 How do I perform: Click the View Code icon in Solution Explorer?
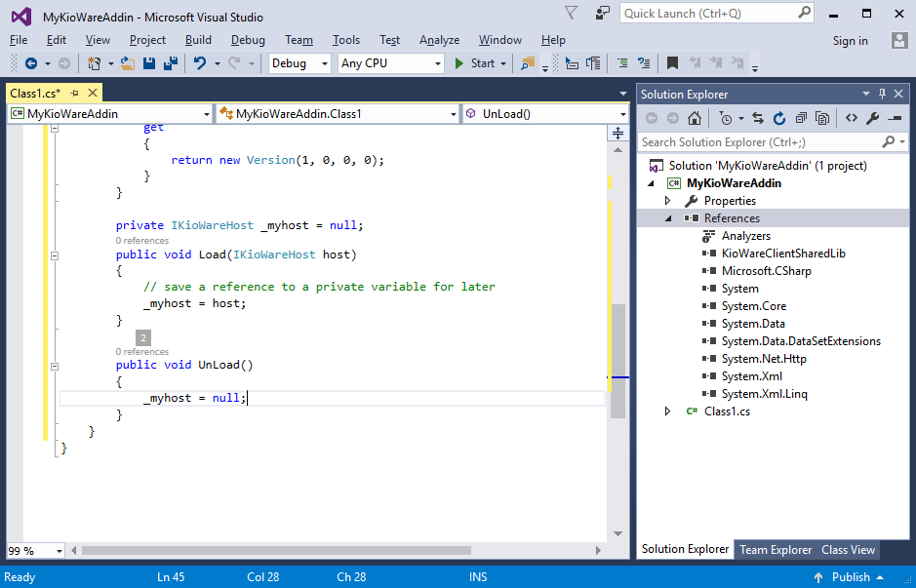pos(852,118)
